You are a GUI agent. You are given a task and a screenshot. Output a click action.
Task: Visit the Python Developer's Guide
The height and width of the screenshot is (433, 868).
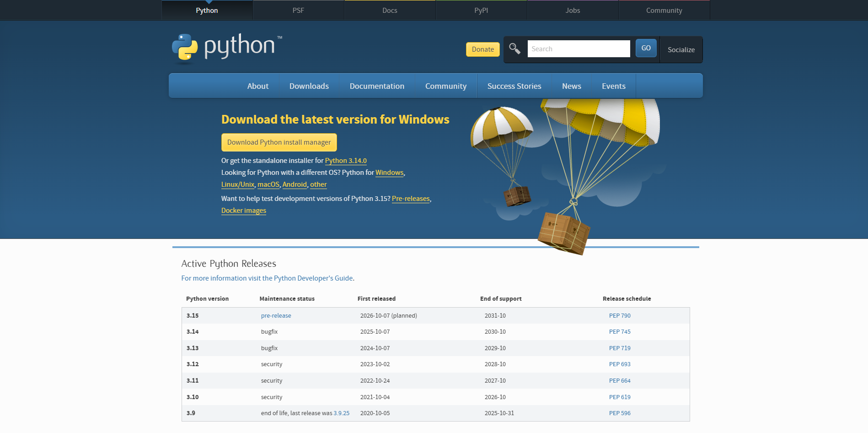click(x=314, y=278)
